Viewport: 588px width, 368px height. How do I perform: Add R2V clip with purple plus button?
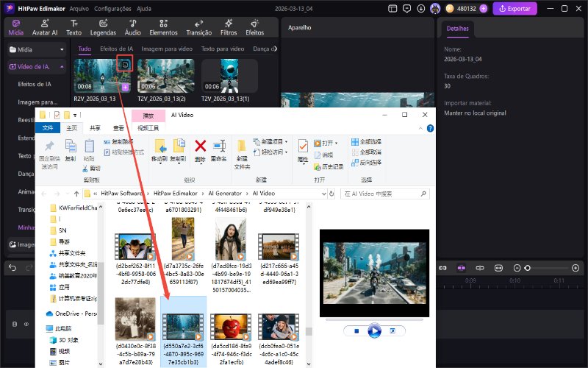tap(126, 87)
